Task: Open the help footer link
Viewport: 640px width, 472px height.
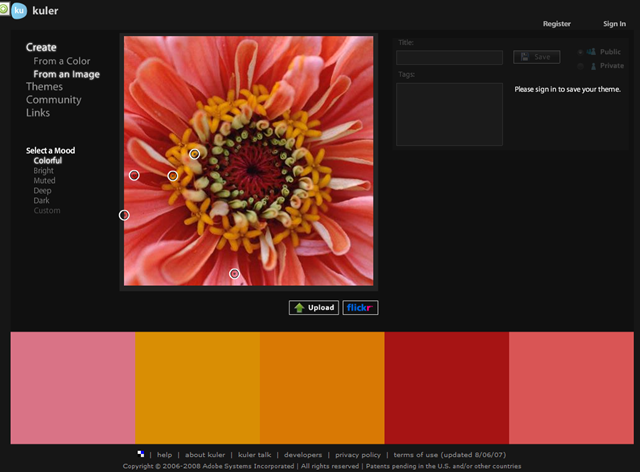Action: 164,454
